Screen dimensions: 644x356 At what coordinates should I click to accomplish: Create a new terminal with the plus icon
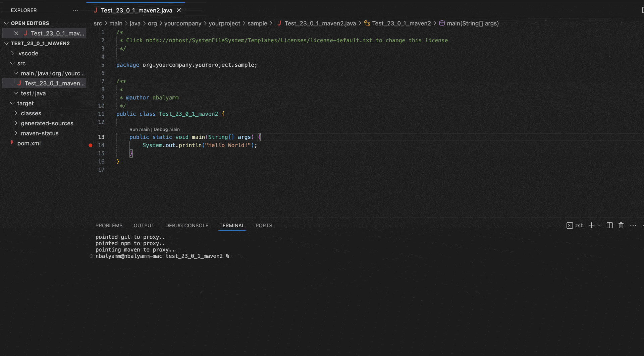tap(591, 225)
